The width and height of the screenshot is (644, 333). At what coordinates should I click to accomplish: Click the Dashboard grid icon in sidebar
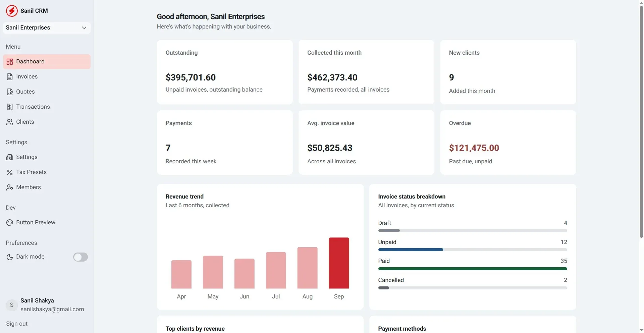click(10, 62)
